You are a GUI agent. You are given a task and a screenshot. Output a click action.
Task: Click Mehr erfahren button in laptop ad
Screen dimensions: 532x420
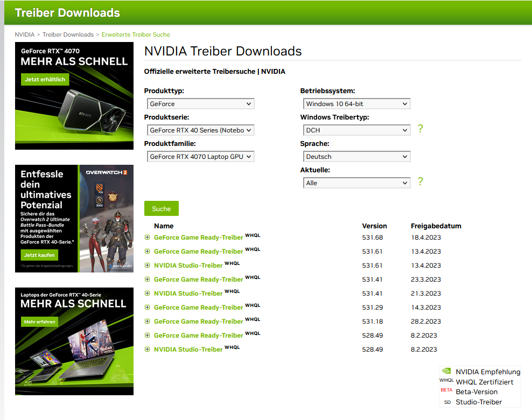pyautogui.click(x=39, y=321)
